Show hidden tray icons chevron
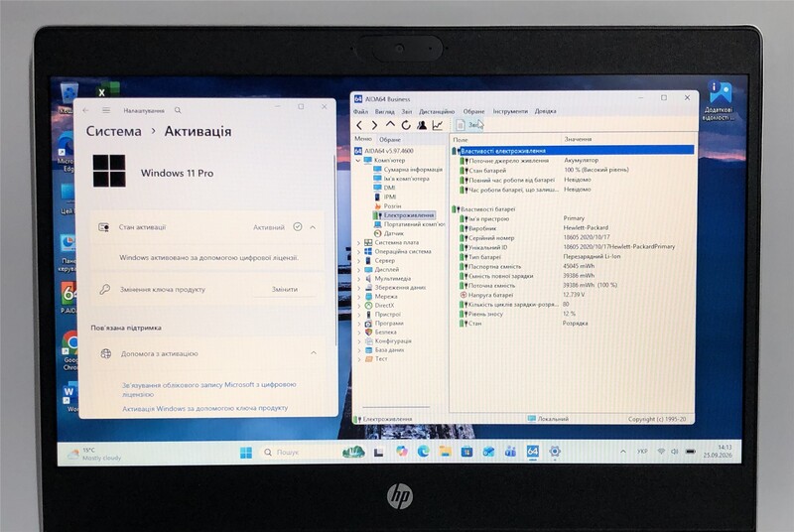Screen dimensions: 794x532 623,452
